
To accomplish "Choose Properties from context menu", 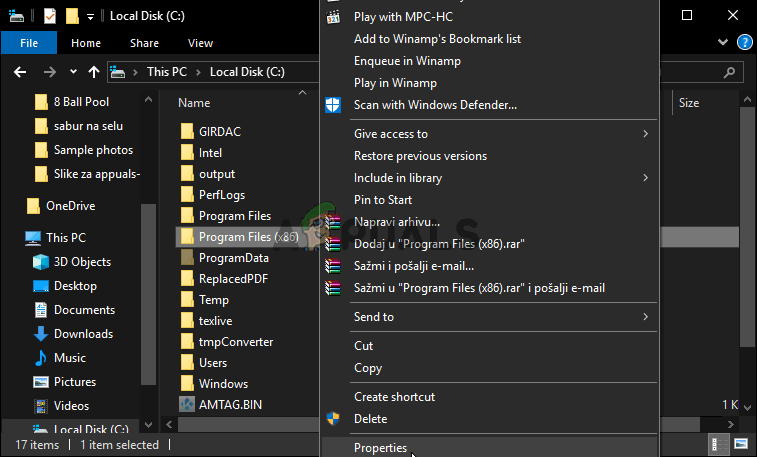I will (489, 447).
